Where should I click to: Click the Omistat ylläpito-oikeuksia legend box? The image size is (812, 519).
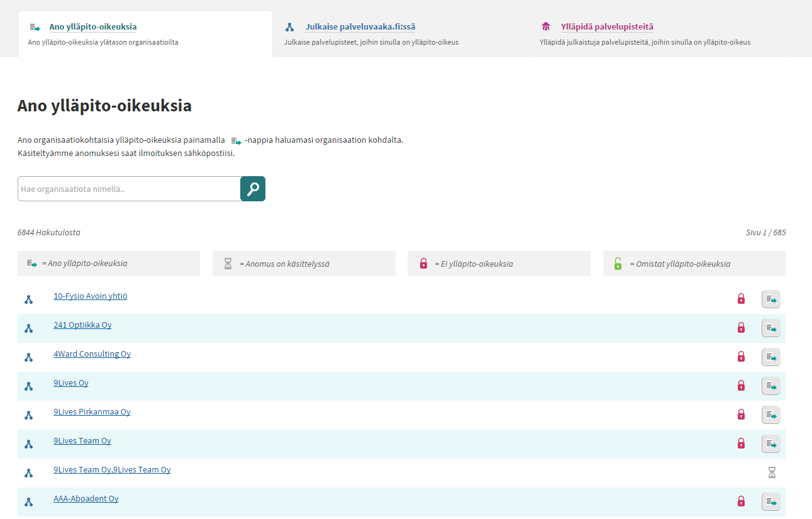click(x=694, y=264)
